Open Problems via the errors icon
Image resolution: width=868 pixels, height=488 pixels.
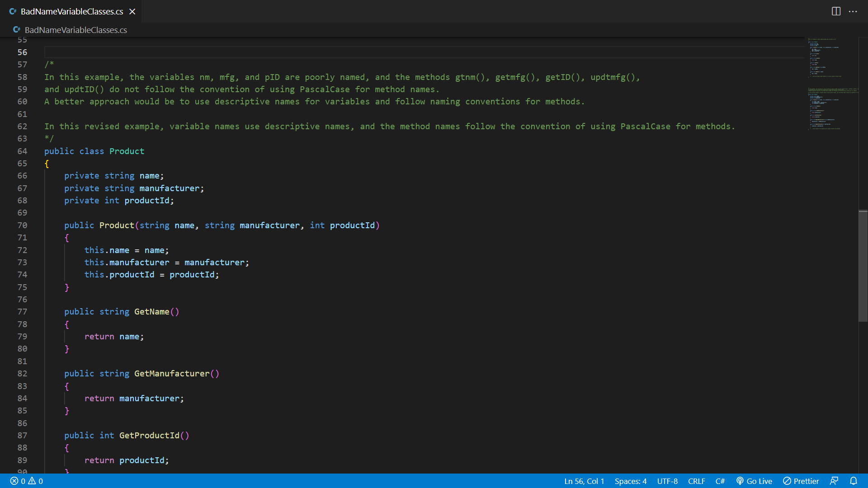(14, 481)
